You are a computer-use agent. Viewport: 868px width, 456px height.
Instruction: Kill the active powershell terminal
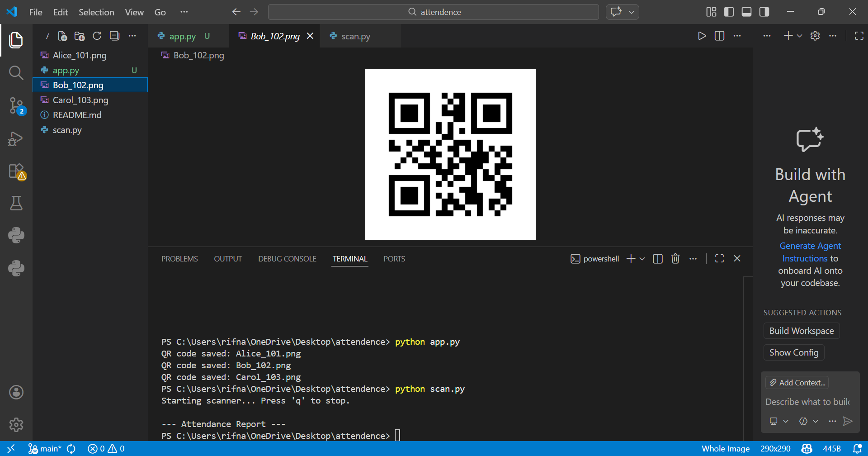coord(675,258)
